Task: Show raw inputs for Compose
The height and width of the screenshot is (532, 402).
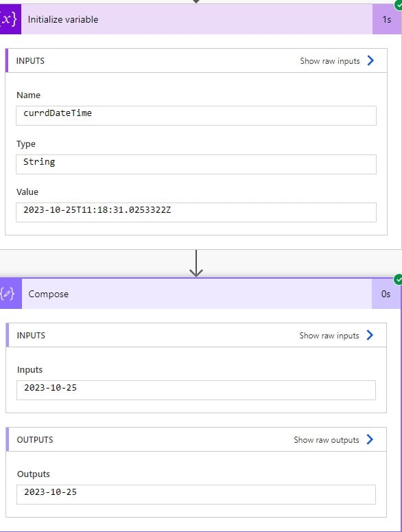Action: point(329,336)
